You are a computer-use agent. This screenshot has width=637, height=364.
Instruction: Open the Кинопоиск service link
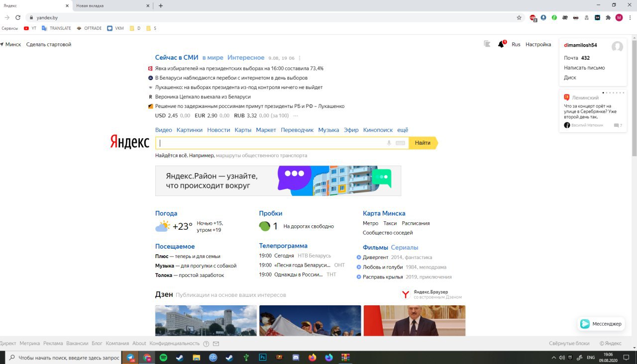tap(378, 130)
